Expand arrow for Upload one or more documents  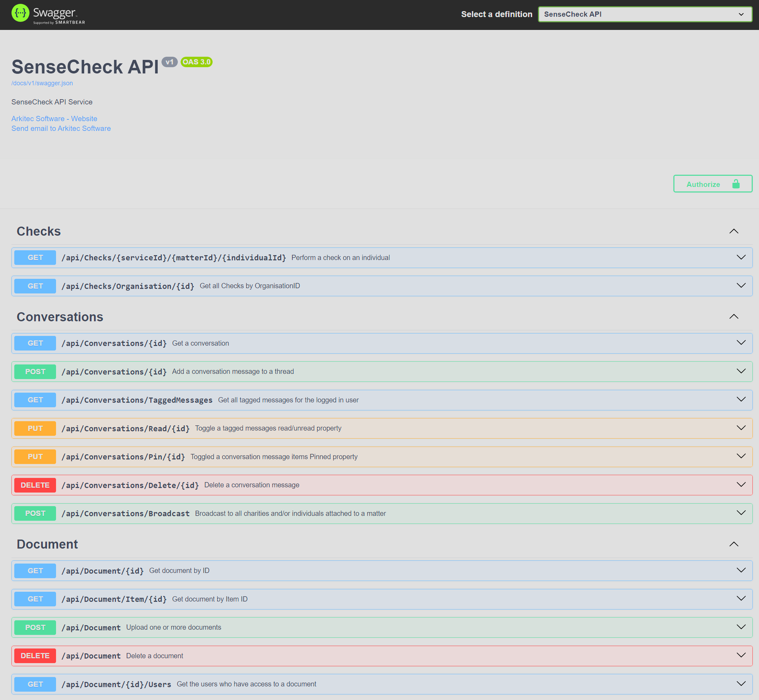click(741, 627)
